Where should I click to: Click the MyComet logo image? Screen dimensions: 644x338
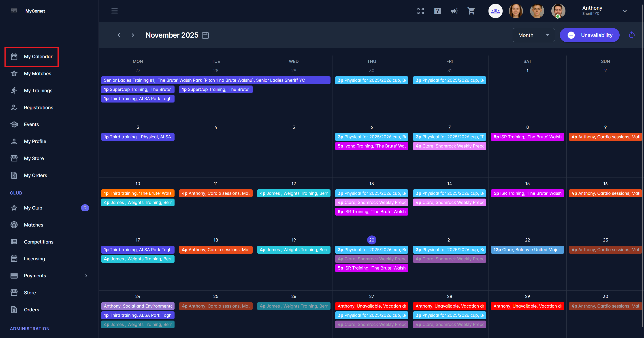(x=14, y=11)
